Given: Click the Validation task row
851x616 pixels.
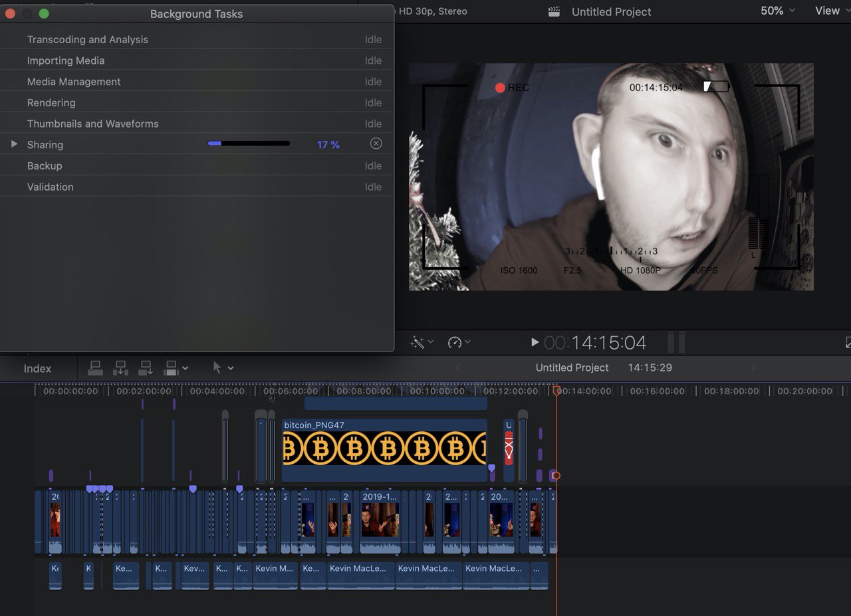Looking at the screenshot, I should coord(196,187).
